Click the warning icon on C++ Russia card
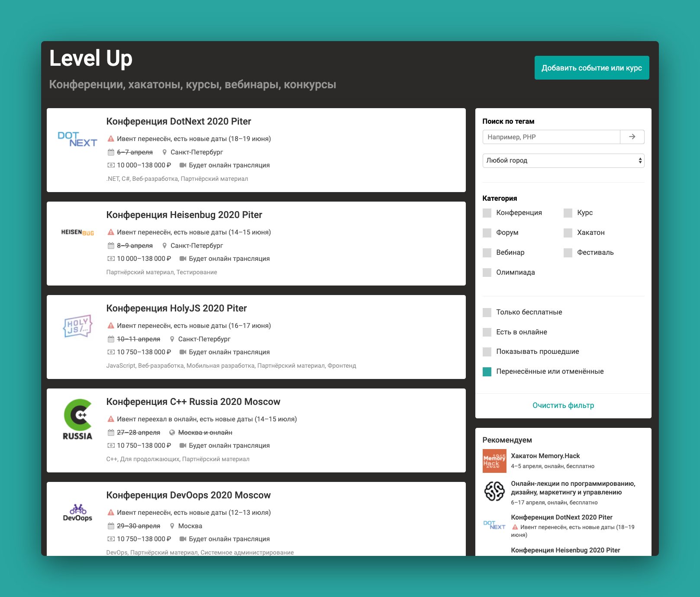 click(x=111, y=419)
